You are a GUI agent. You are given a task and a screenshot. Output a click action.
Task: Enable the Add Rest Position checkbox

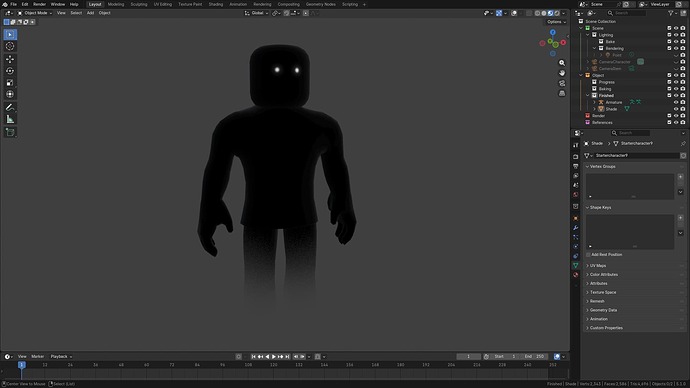click(x=588, y=255)
